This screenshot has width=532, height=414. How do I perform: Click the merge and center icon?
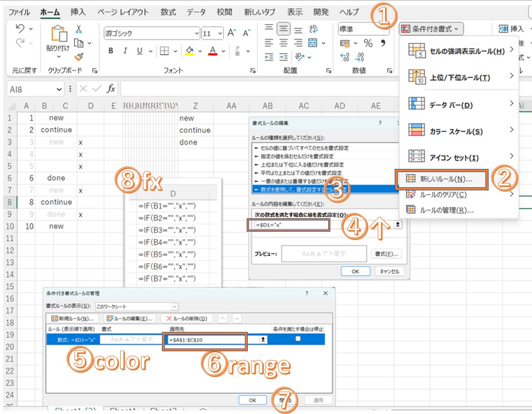(312, 43)
